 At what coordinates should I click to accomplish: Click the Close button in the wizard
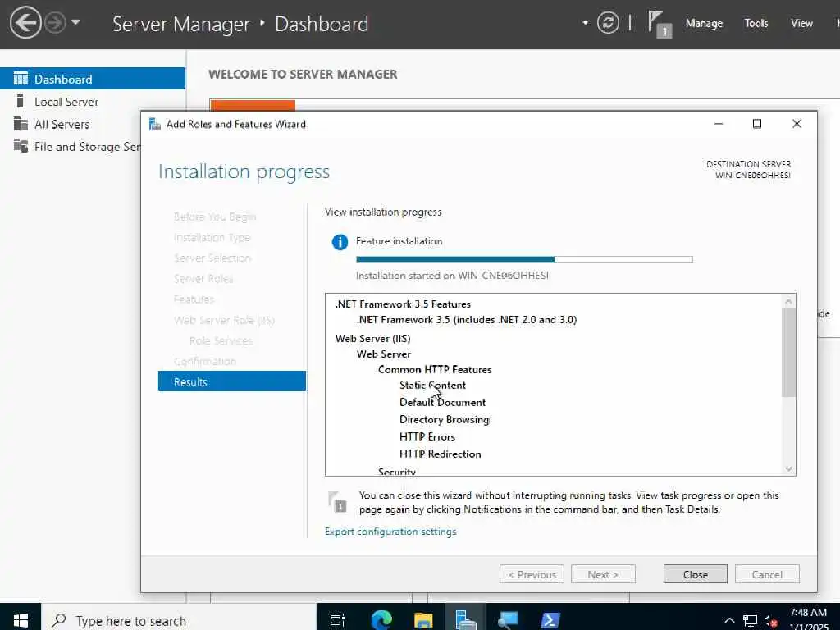tap(696, 574)
